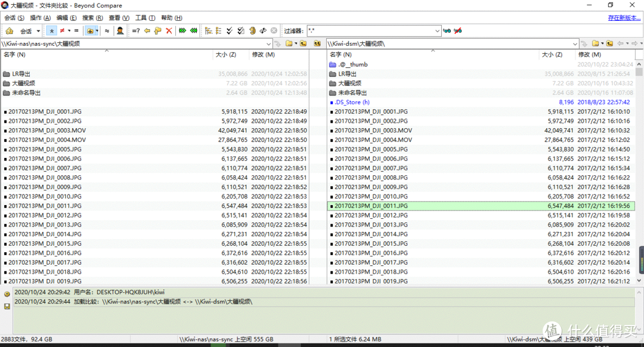Click the 存在新版本 link

624,18
